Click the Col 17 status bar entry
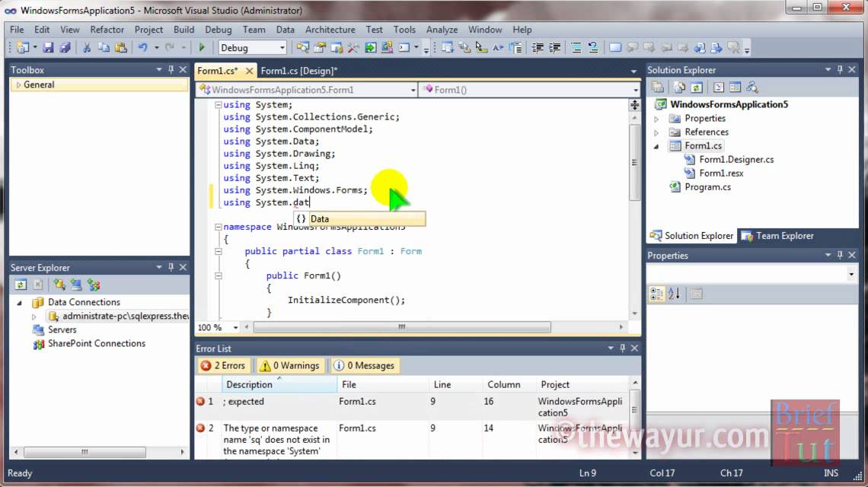This screenshot has width=868, height=487. pyautogui.click(x=662, y=473)
